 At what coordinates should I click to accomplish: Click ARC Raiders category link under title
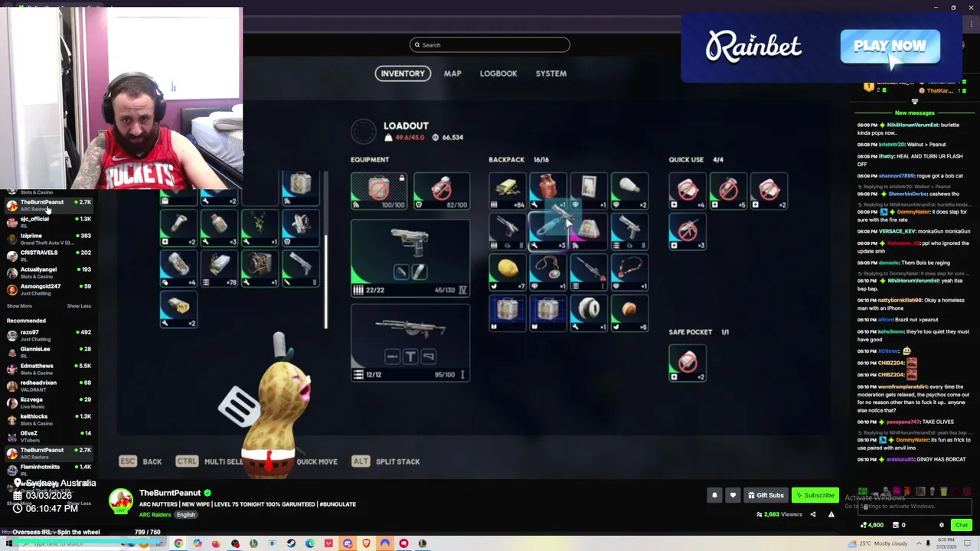click(155, 515)
